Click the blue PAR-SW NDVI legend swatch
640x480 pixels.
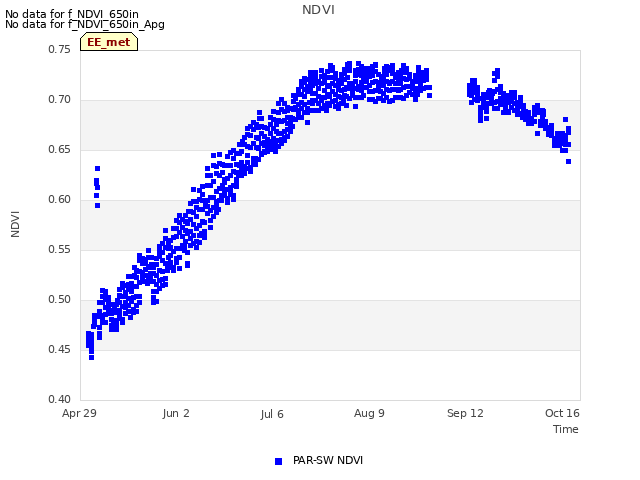(x=278, y=461)
